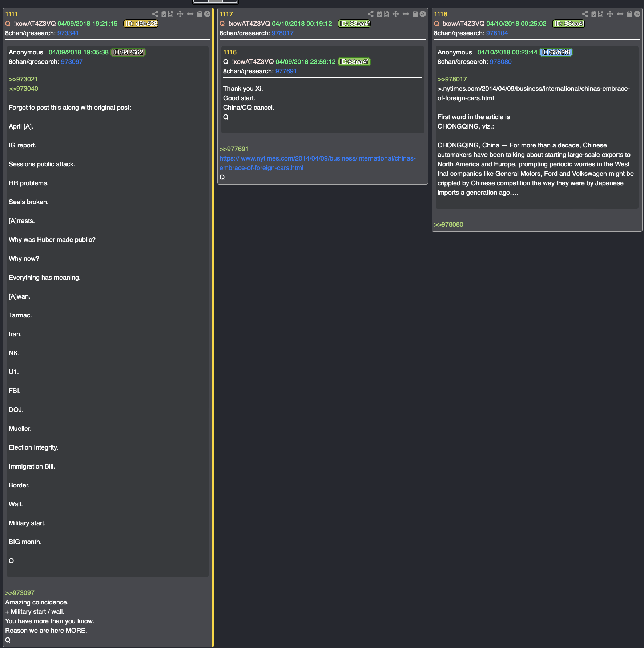Collapse post 1111 with the circled caret

[207, 14]
